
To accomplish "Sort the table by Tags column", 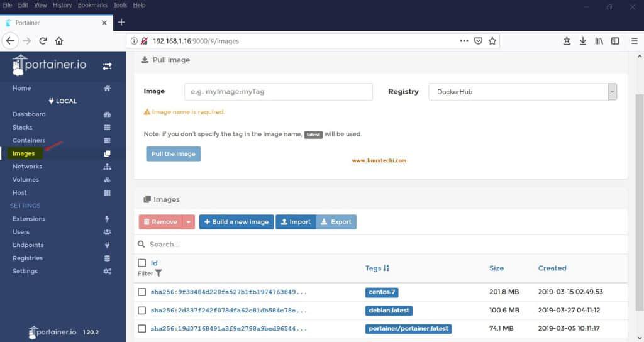I will point(377,268).
